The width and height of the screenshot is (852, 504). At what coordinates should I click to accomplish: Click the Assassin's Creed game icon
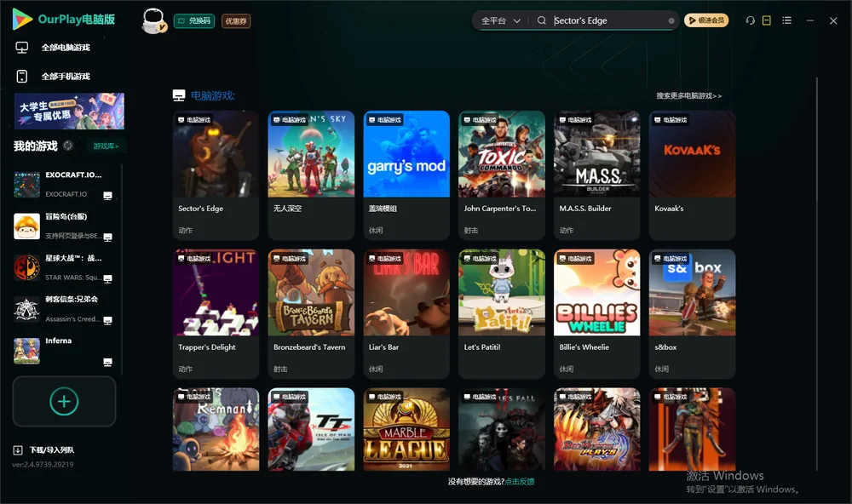tap(27, 310)
